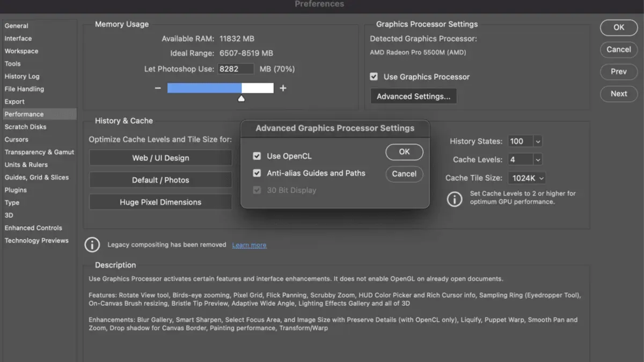644x362 pixels.
Task: Open History Log preferences
Action: 22,77
